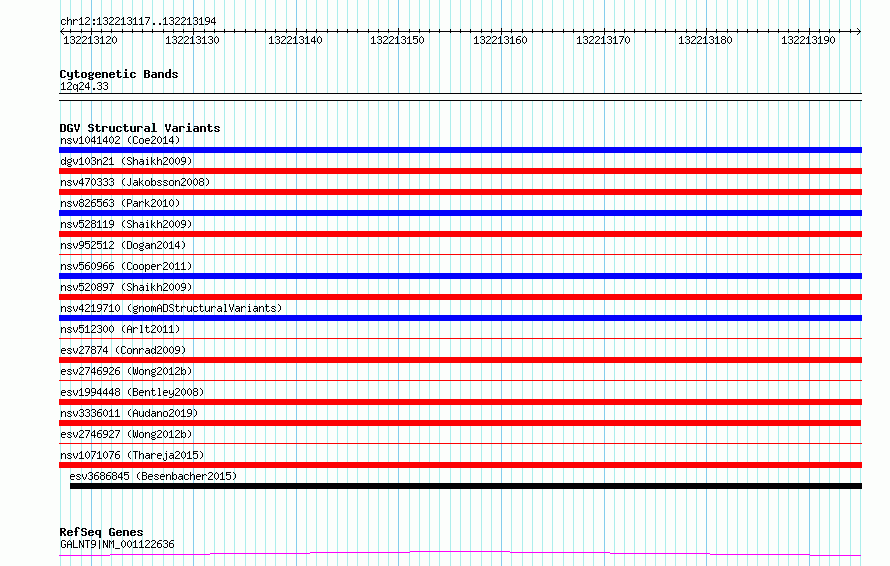Screen dimensions: 890x566
Task: Click the 12q24.33 cytogenetic band bar
Action: (460, 97)
